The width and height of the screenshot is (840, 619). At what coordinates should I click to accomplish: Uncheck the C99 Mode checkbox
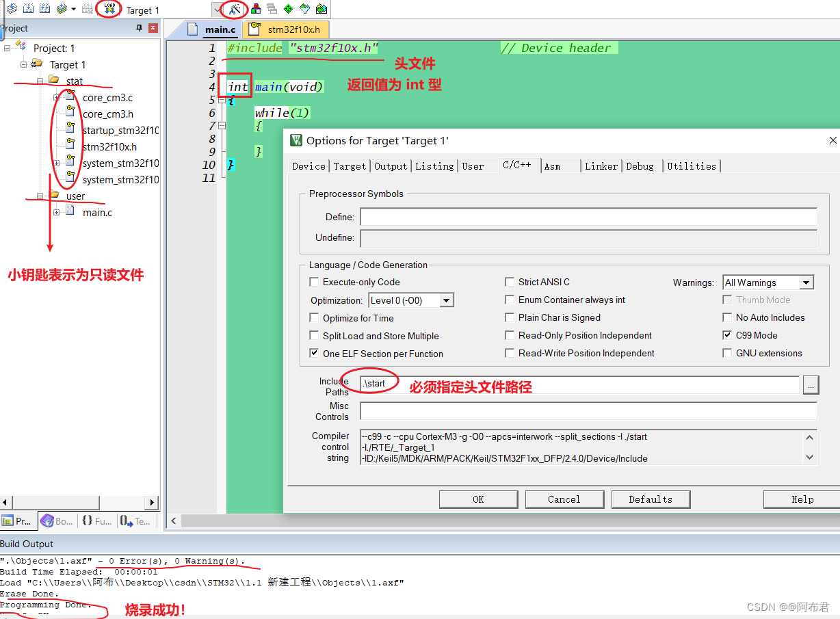(x=727, y=335)
